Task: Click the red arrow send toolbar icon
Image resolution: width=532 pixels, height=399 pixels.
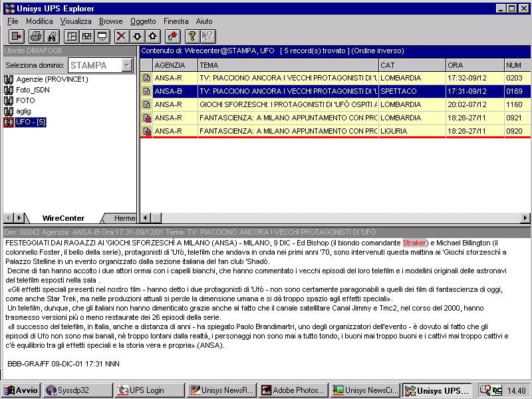Action: point(172,37)
